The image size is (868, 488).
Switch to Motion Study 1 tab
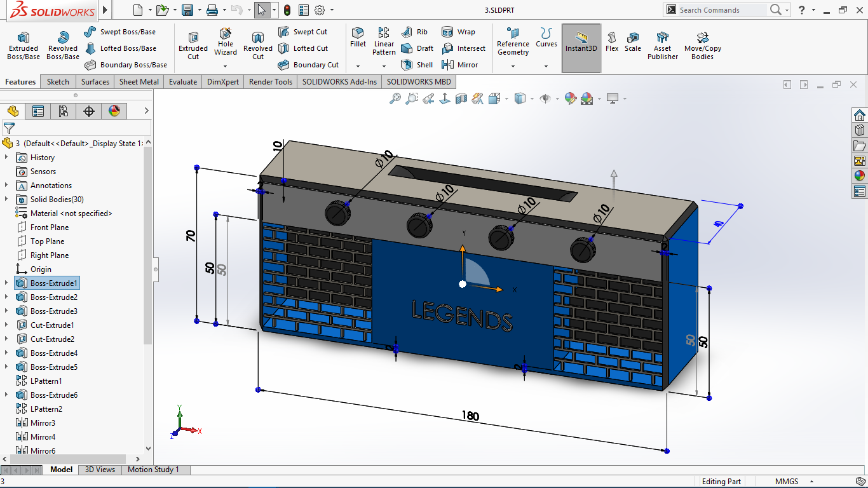click(x=153, y=470)
